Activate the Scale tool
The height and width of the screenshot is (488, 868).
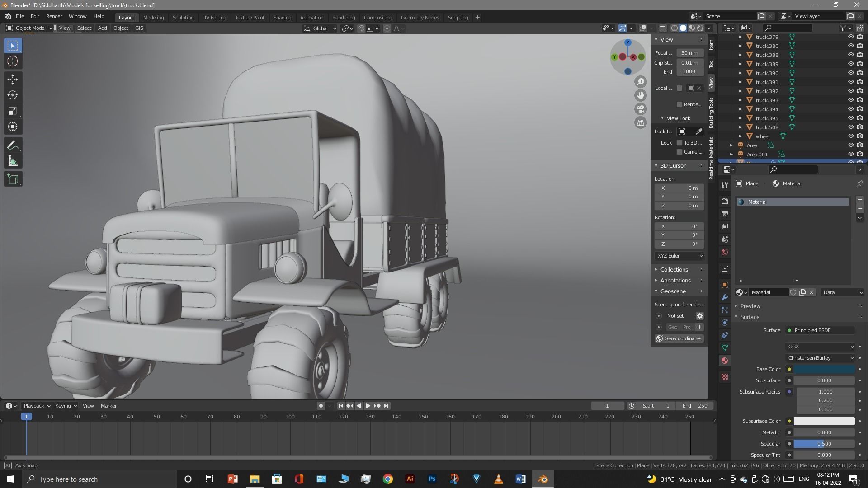point(13,111)
